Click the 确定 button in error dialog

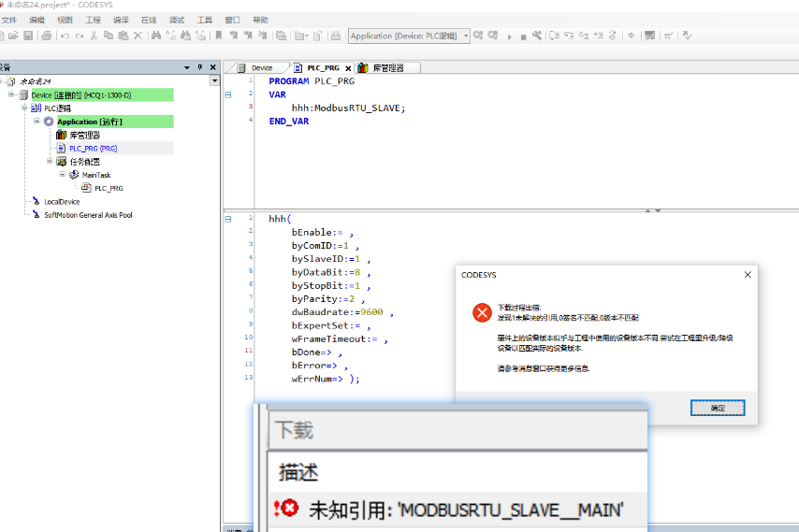[x=717, y=408]
